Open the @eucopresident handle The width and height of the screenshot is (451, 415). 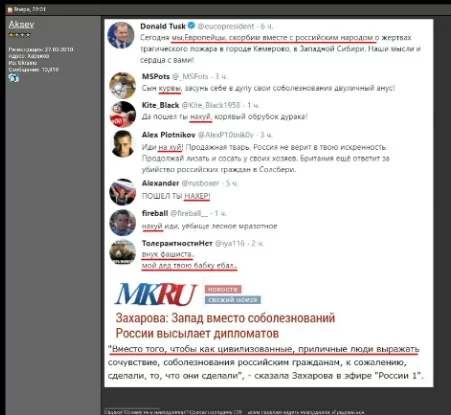226,26
